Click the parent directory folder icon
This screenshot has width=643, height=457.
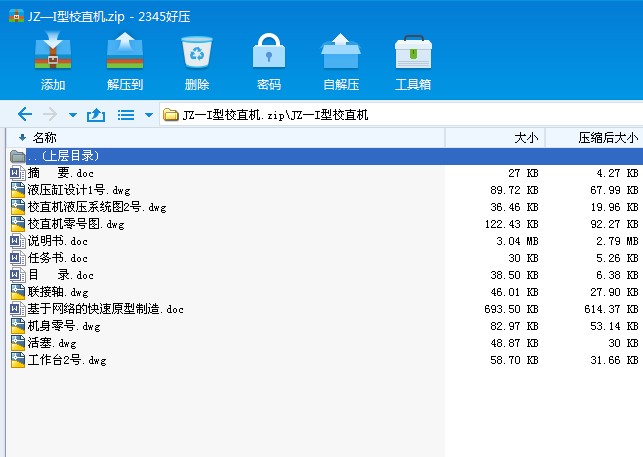pos(18,156)
